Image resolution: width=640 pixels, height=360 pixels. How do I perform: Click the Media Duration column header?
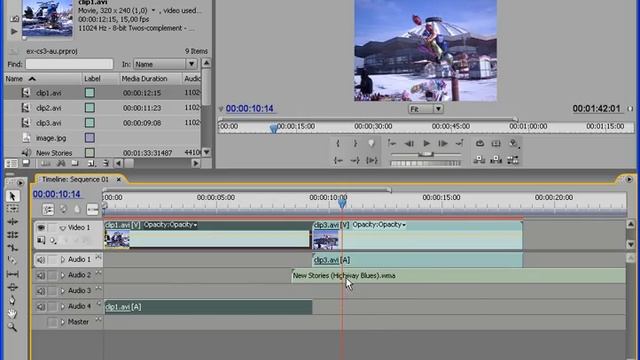[144, 78]
